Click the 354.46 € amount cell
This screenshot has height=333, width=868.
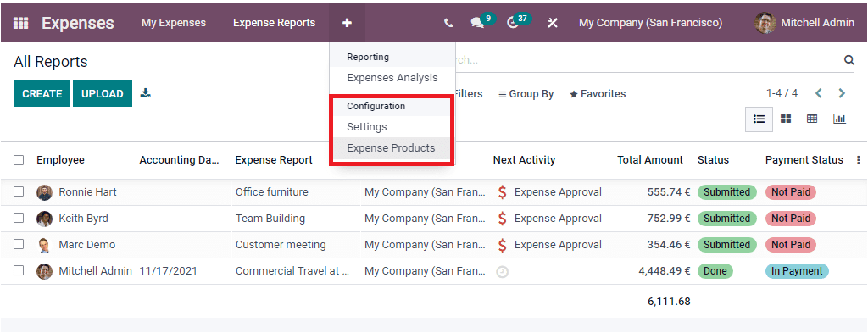pyautogui.click(x=669, y=245)
